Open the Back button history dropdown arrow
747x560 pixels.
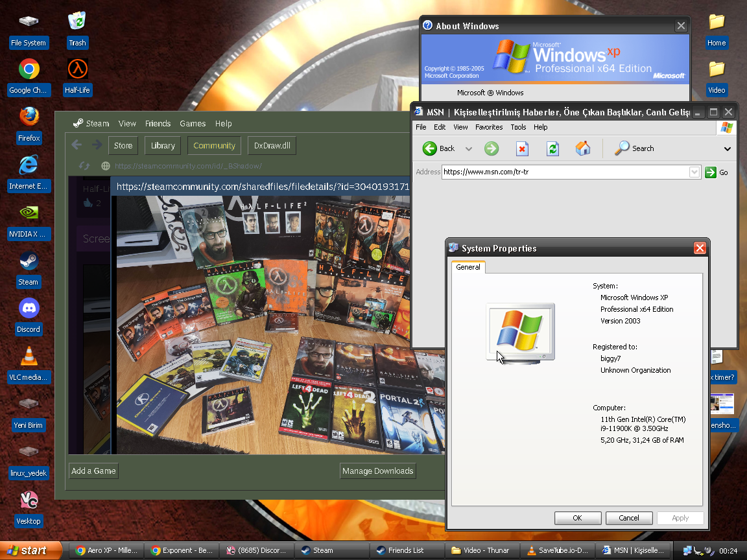pos(469,148)
